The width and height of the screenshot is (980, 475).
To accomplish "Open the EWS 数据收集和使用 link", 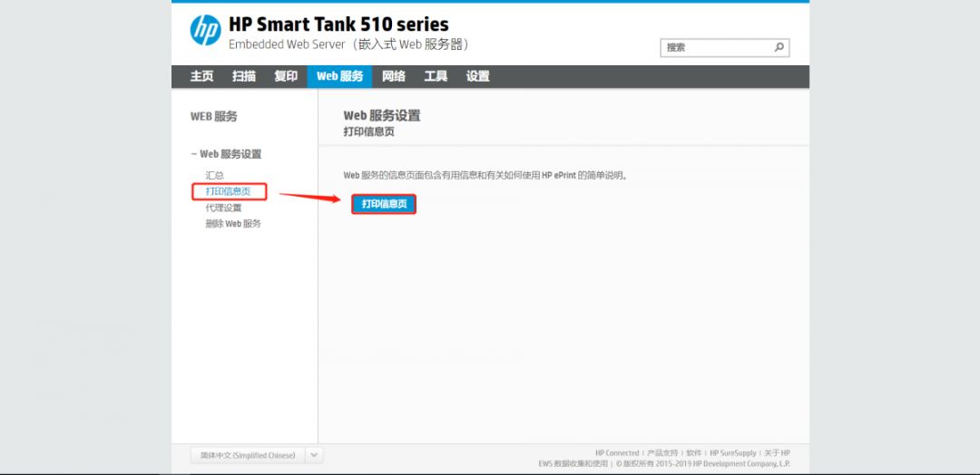I will pyautogui.click(x=573, y=464).
